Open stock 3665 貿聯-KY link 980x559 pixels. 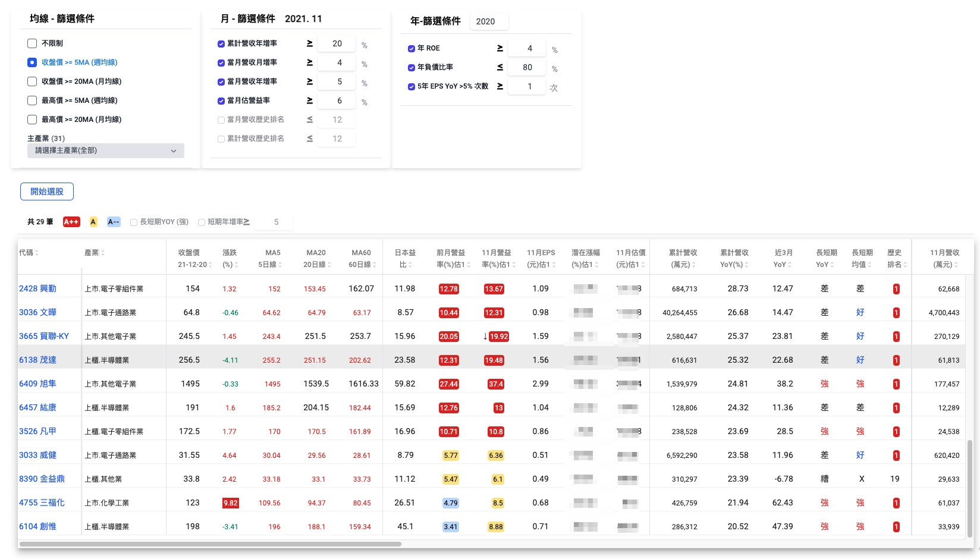tap(44, 336)
